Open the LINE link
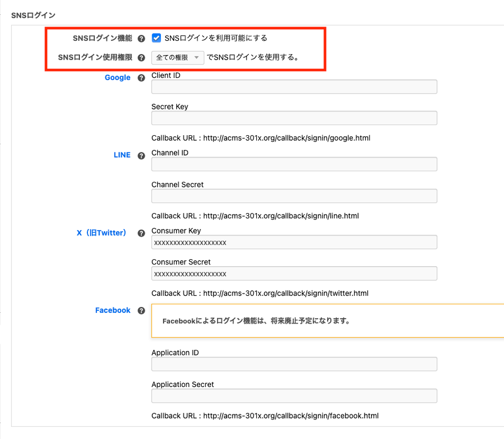 click(122, 155)
